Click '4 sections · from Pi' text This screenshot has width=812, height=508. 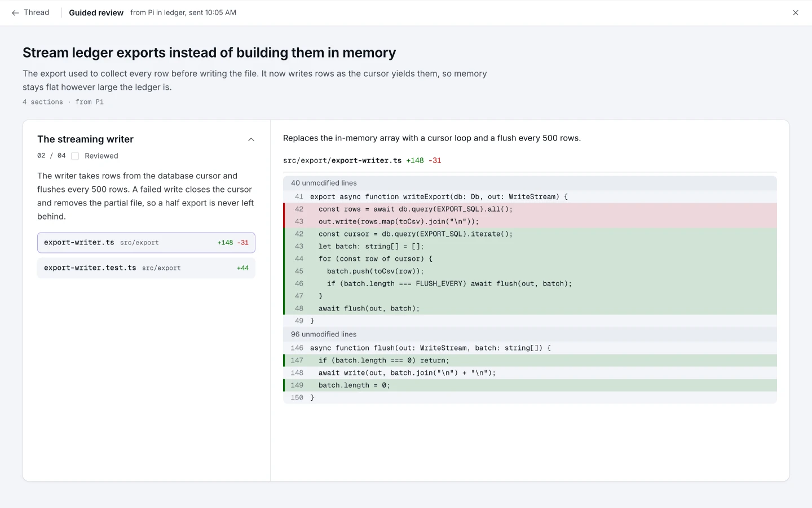pyautogui.click(x=63, y=102)
